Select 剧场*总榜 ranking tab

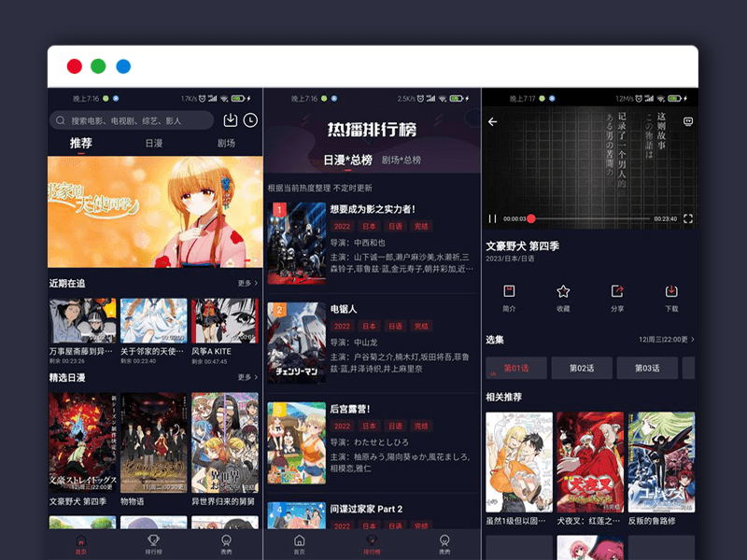402,161
